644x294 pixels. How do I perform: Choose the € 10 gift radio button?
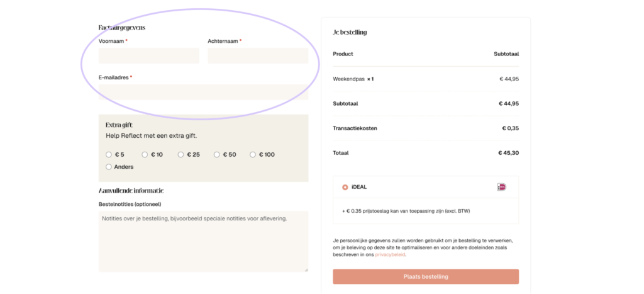pyautogui.click(x=145, y=154)
